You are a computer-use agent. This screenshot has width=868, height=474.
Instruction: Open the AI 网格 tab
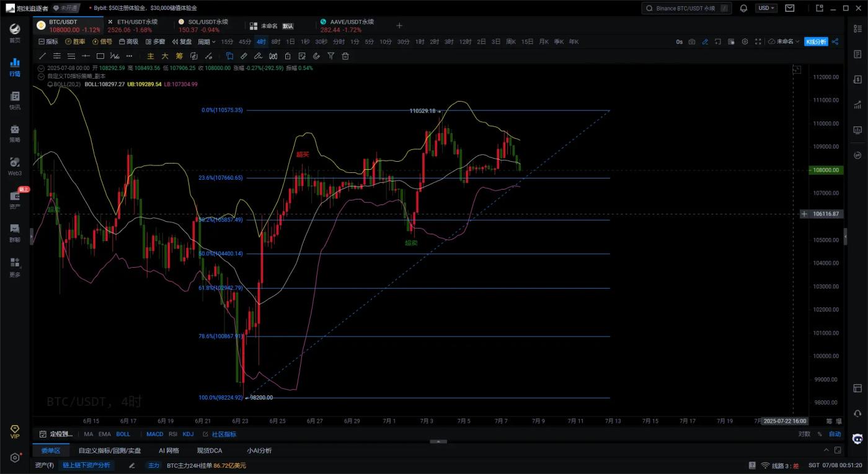click(x=169, y=450)
